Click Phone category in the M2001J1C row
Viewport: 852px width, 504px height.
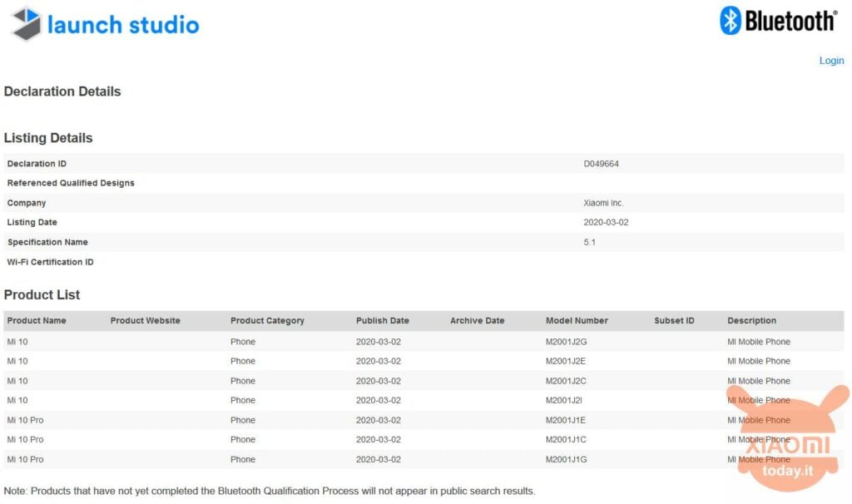pyautogui.click(x=243, y=439)
